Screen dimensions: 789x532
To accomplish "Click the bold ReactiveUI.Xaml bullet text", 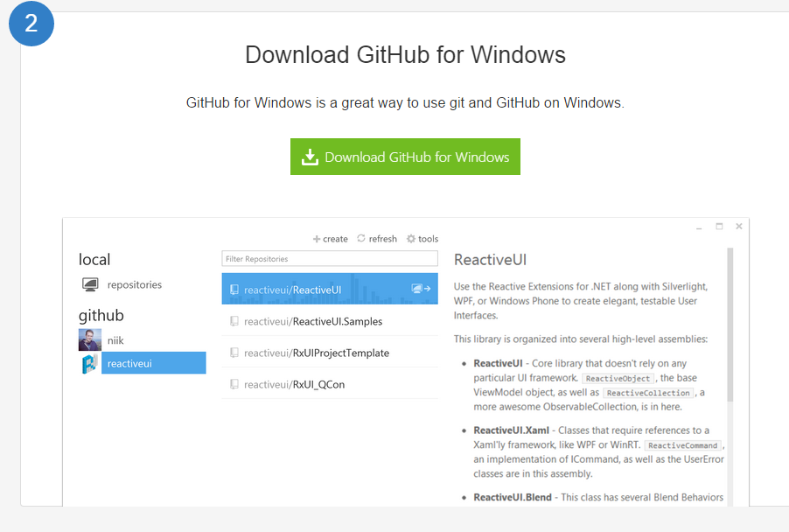I will pos(511,430).
